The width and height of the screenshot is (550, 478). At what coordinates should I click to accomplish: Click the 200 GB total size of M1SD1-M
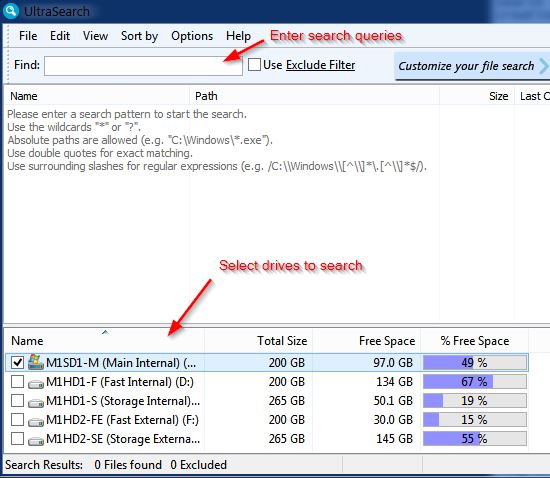[x=287, y=363]
